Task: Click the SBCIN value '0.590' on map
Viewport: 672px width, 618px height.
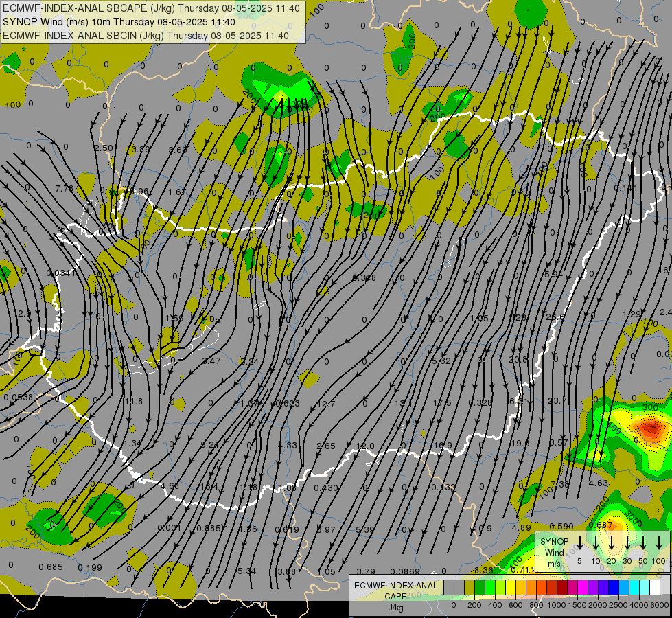Action: point(561,526)
